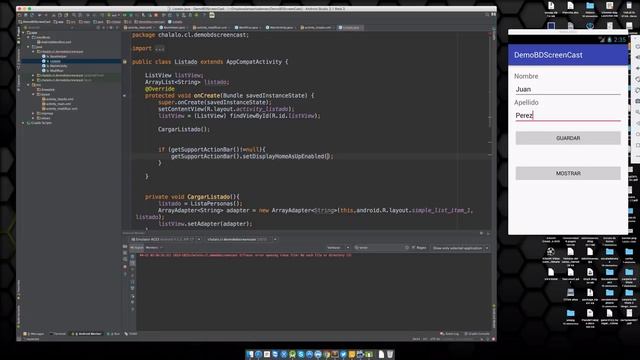
Task: Open the Run tool window
Action: pos(113,334)
